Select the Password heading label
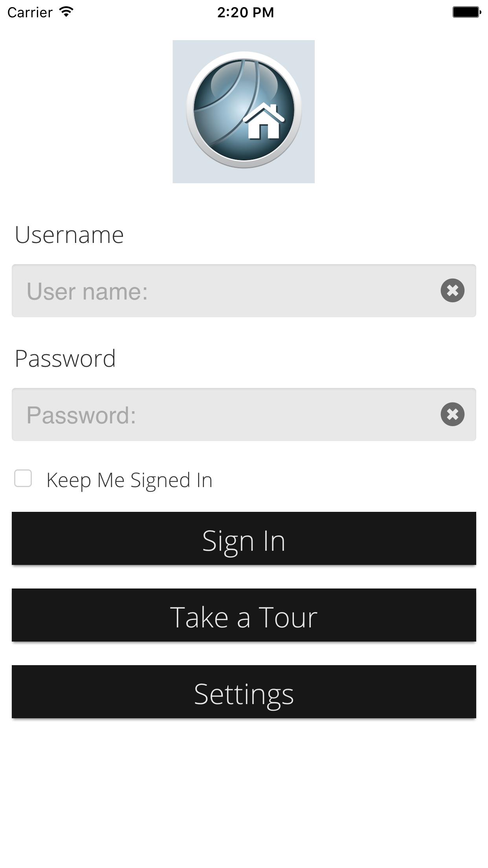This screenshot has width=488, height=868. pyautogui.click(x=65, y=359)
